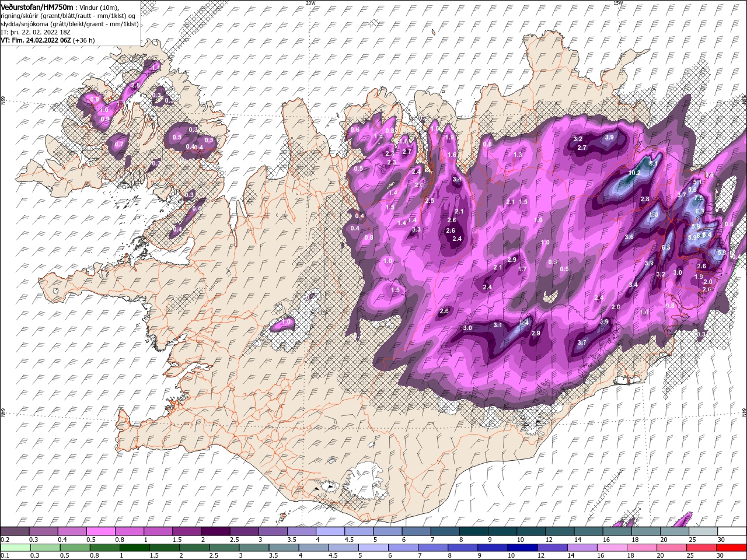The width and height of the screenshot is (747, 560).
Task: Click the 0.2 label in upper legend row
Action: [5, 540]
